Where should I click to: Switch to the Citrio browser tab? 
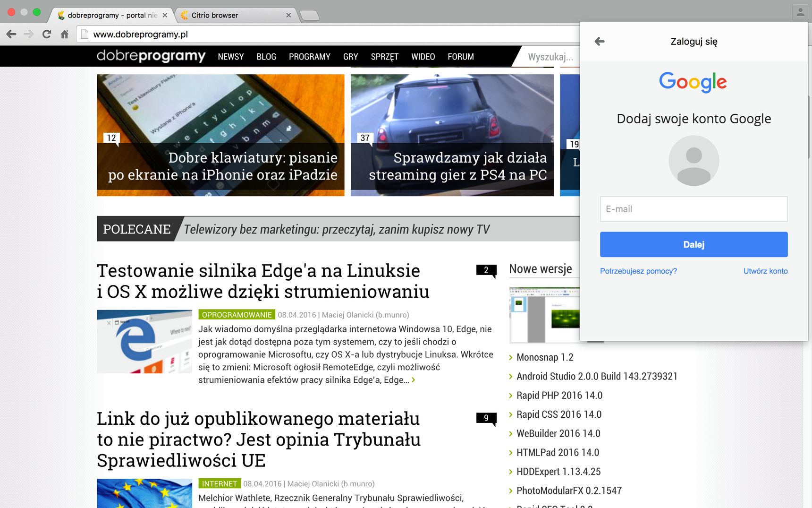236,15
